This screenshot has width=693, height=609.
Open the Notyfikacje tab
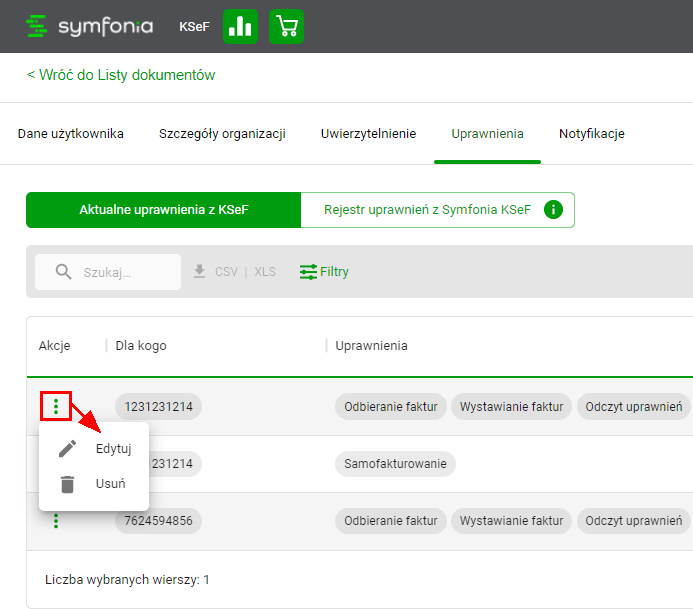click(592, 134)
